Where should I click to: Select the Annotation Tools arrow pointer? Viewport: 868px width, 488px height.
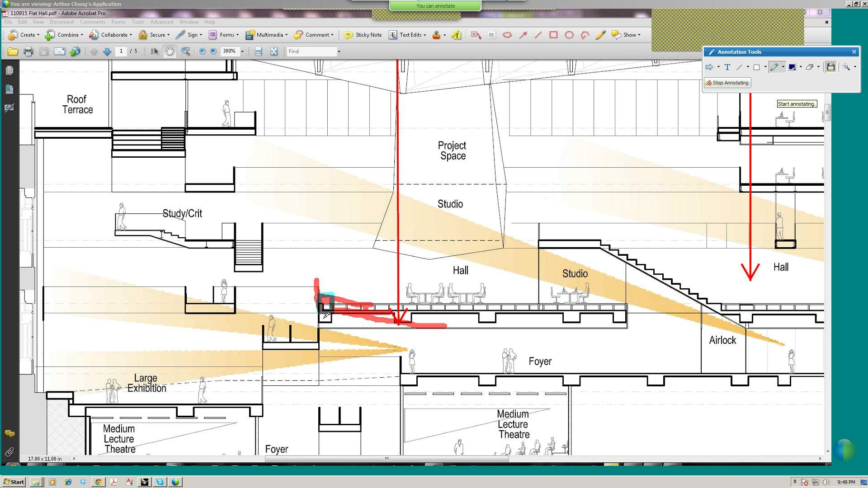click(x=709, y=67)
